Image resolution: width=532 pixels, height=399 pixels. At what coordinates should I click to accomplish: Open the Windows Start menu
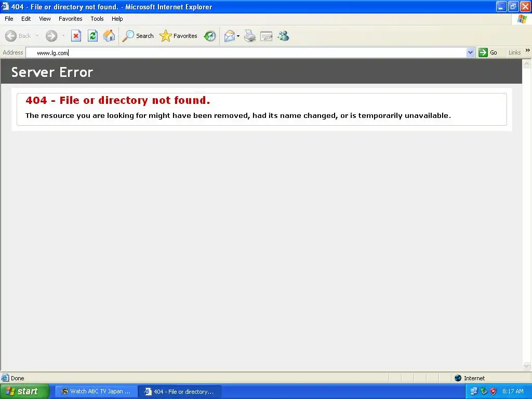(24, 392)
